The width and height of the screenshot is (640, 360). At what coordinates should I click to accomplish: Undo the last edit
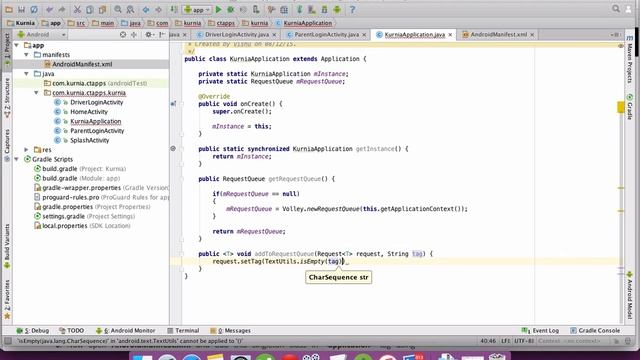(49, 9)
